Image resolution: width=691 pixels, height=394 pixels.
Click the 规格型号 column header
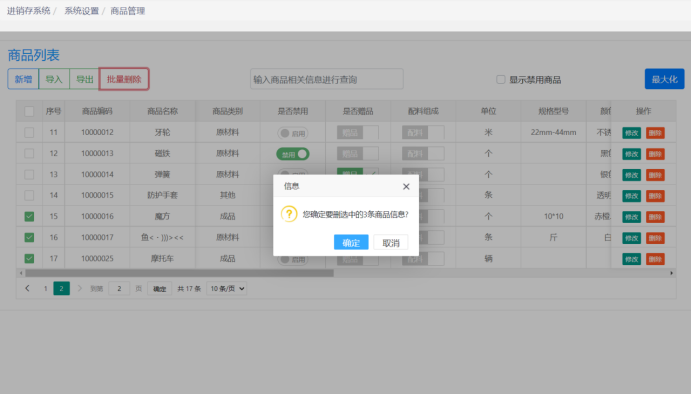554,111
